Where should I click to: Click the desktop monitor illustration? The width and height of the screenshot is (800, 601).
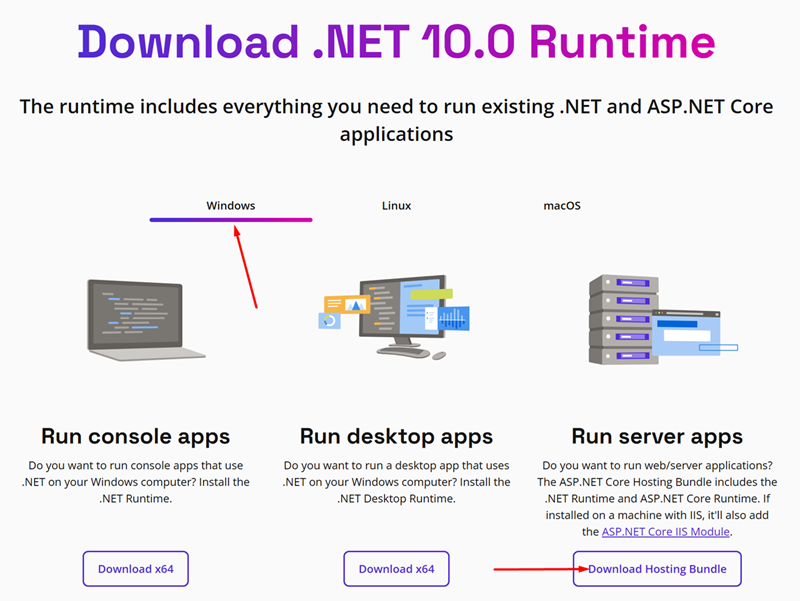click(394, 317)
